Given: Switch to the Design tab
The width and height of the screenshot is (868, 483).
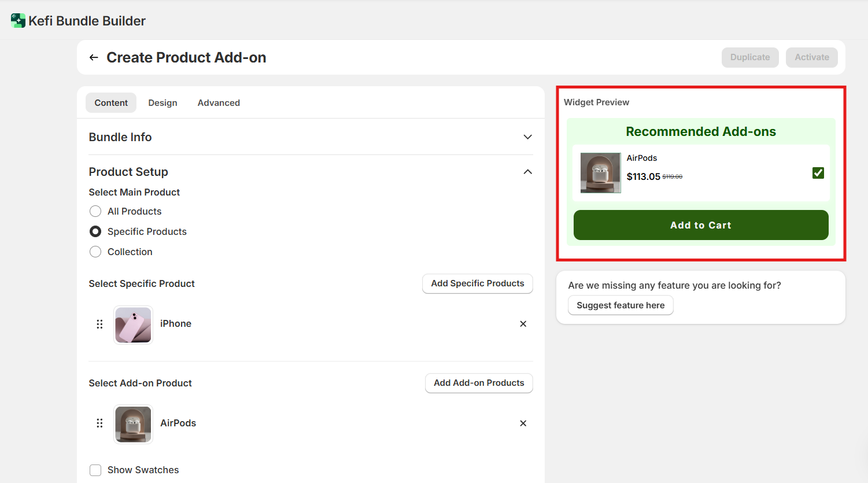Looking at the screenshot, I should pos(162,103).
